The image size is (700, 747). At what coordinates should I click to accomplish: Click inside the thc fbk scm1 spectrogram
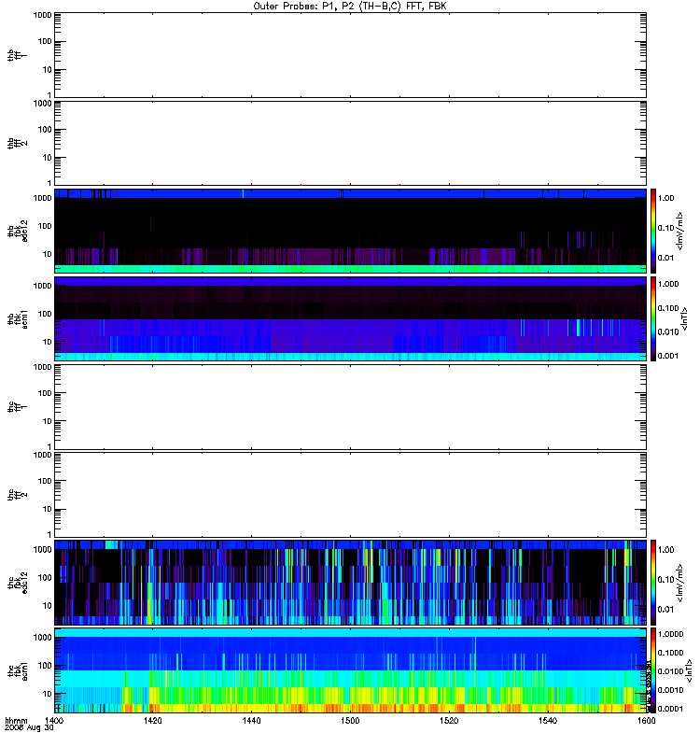click(x=350, y=670)
